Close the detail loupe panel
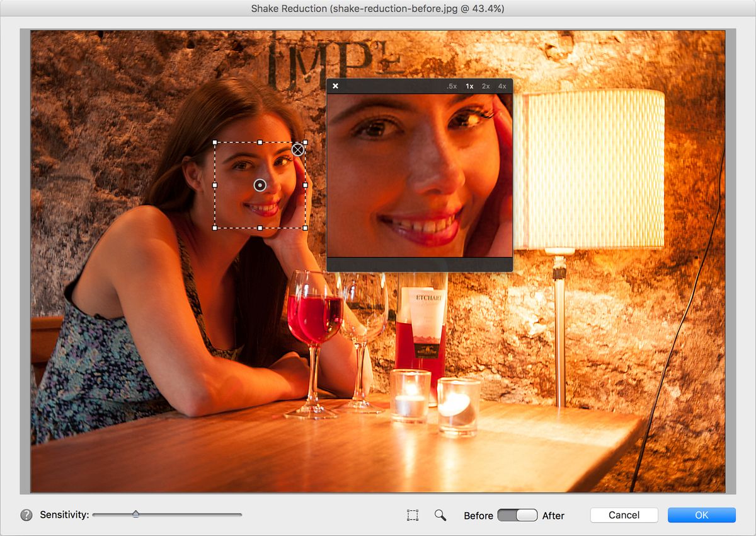This screenshot has height=536, width=756. tap(335, 86)
